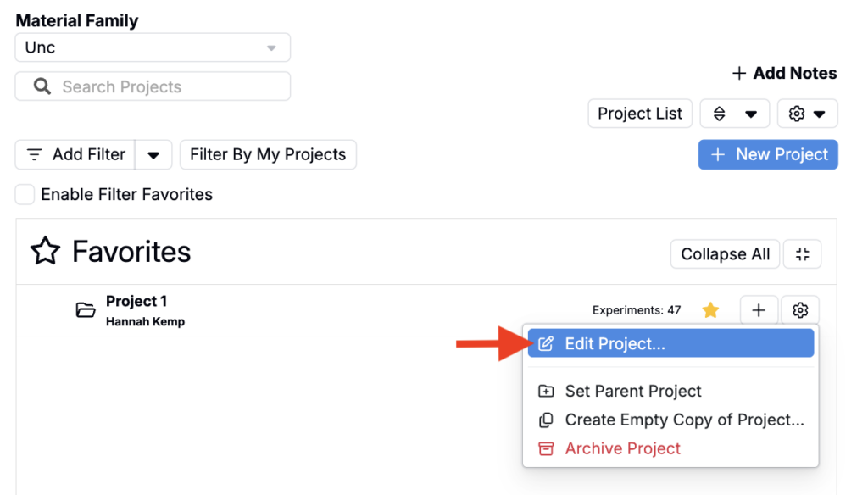Expand the Add Filter arrow dropdown

(153, 154)
